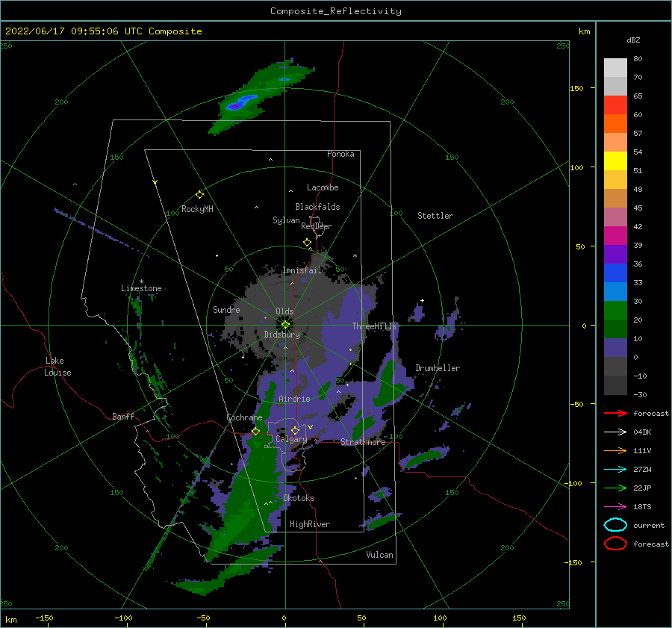The height and width of the screenshot is (628, 672).
Task: Click the yellow diamond marker near Cochrane
Action: click(255, 432)
